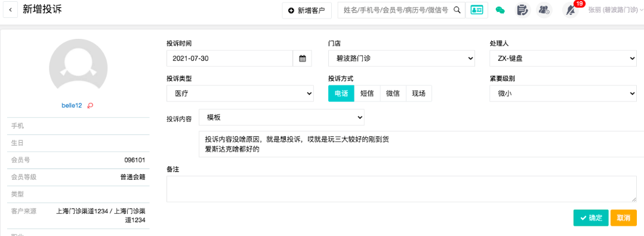Click the magnifier search icon

[x=457, y=10]
